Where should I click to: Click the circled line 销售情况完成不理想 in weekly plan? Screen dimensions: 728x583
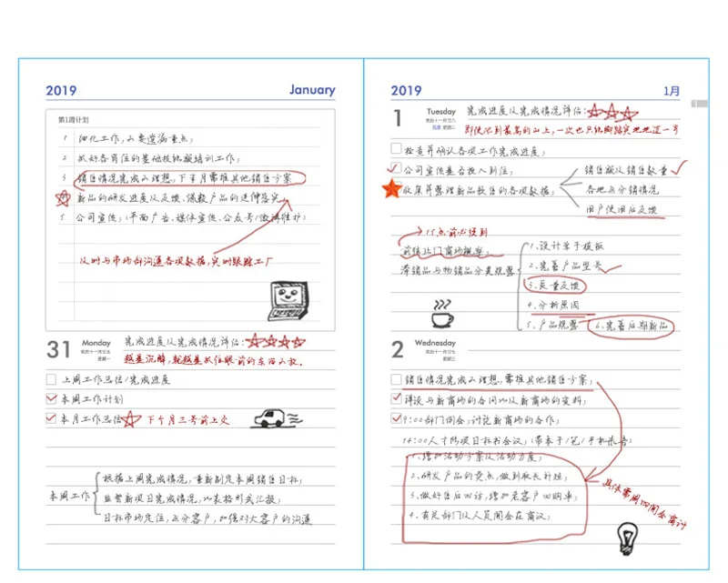189,178
